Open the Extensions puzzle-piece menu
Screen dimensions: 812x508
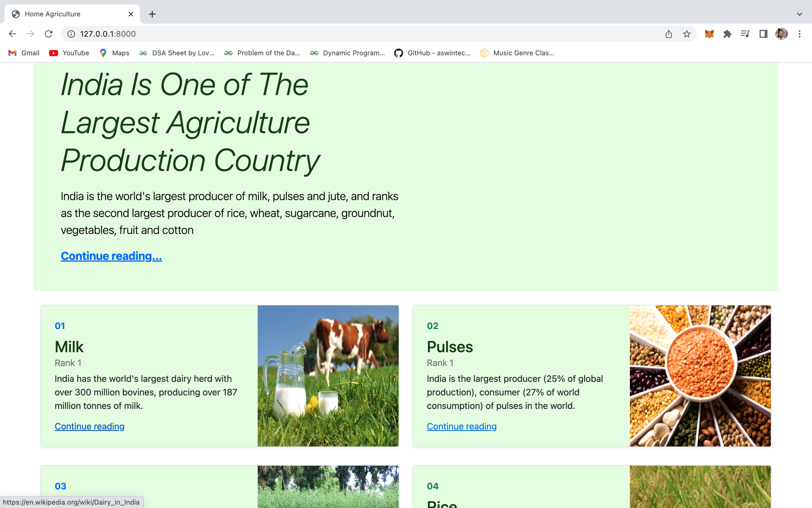click(x=727, y=34)
